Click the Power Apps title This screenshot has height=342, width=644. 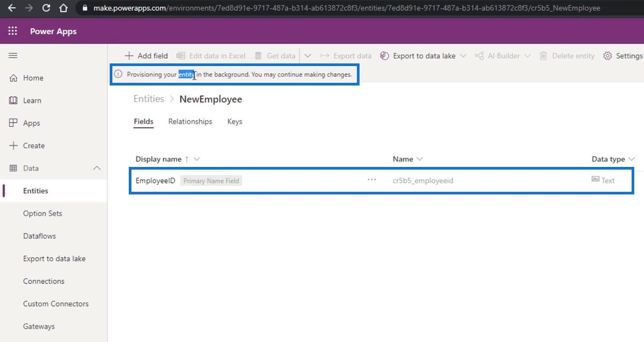click(x=53, y=31)
